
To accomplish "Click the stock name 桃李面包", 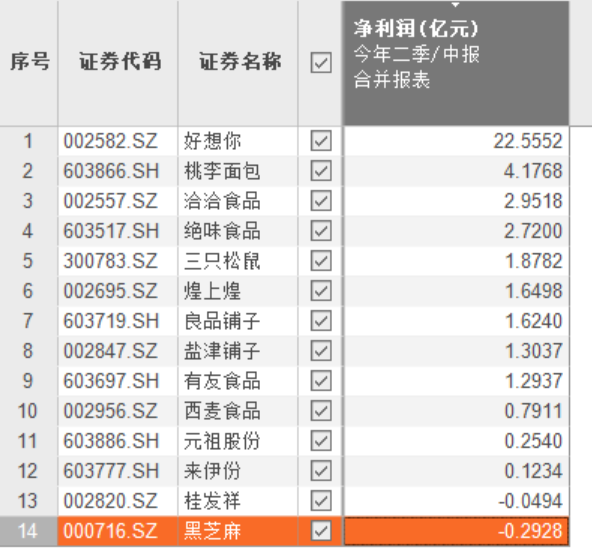I will pyautogui.click(x=222, y=171).
